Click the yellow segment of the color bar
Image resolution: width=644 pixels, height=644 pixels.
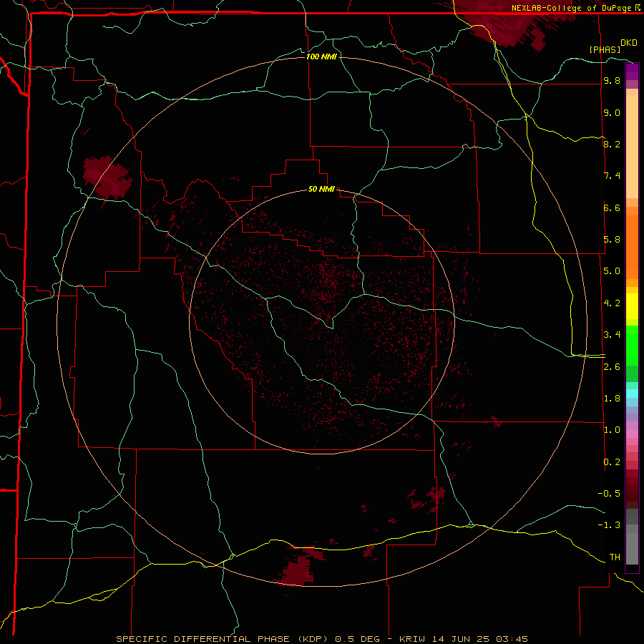632,306
